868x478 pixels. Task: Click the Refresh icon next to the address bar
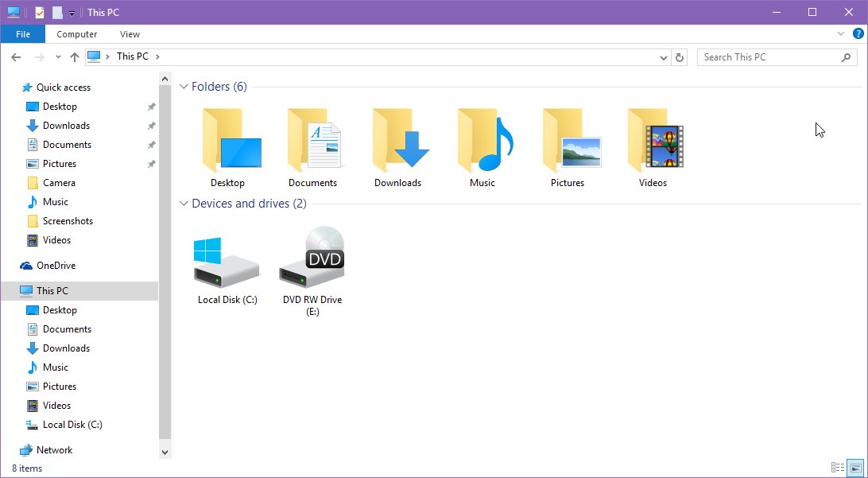680,56
